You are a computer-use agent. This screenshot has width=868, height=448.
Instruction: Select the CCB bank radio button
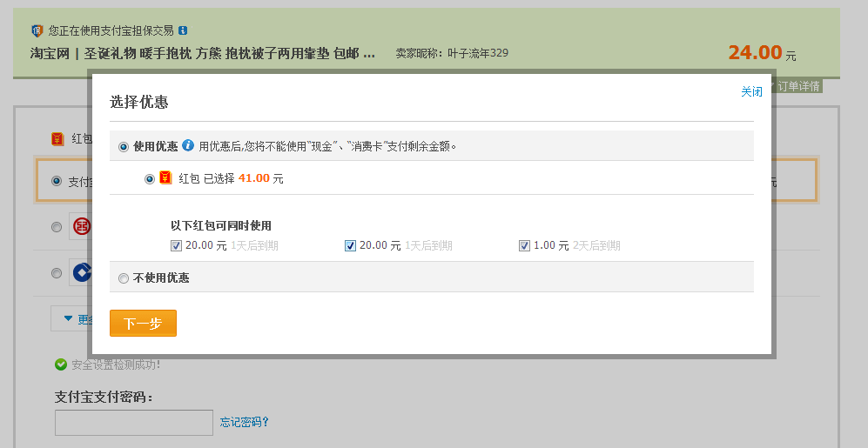click(57, 272)
